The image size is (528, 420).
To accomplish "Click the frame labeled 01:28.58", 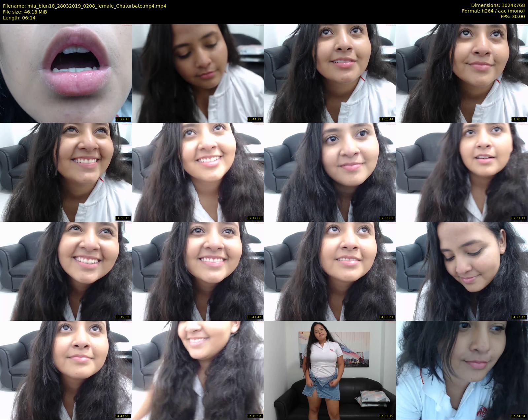I will pyautogui.click(x=462, y=73).
